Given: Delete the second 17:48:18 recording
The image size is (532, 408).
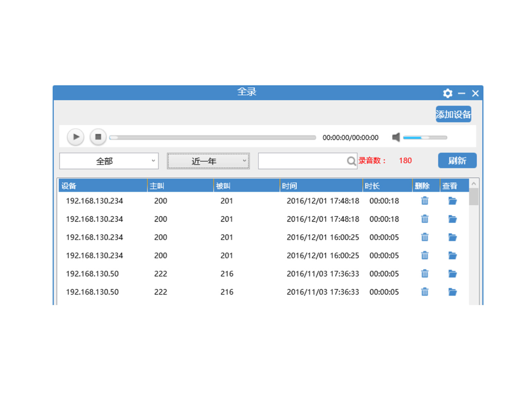Looking at the screenshot, I should [x=425, y=219].
